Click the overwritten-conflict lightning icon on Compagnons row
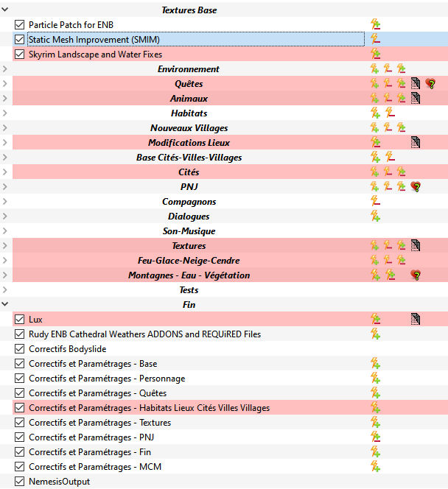The image size is (448, 489). (375, 202)
